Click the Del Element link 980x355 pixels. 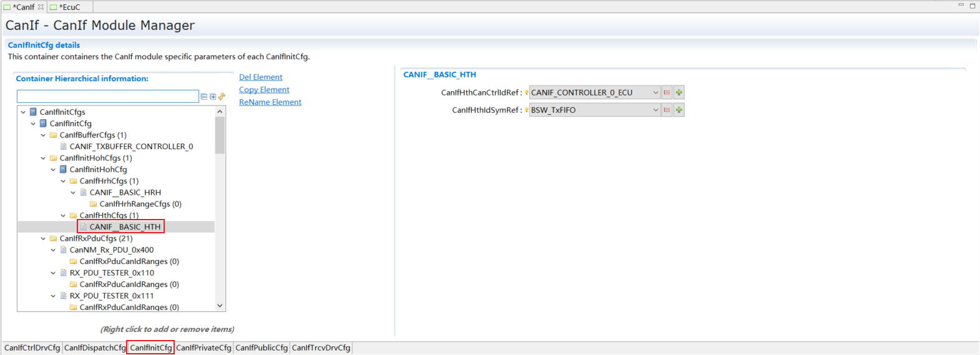260,77
